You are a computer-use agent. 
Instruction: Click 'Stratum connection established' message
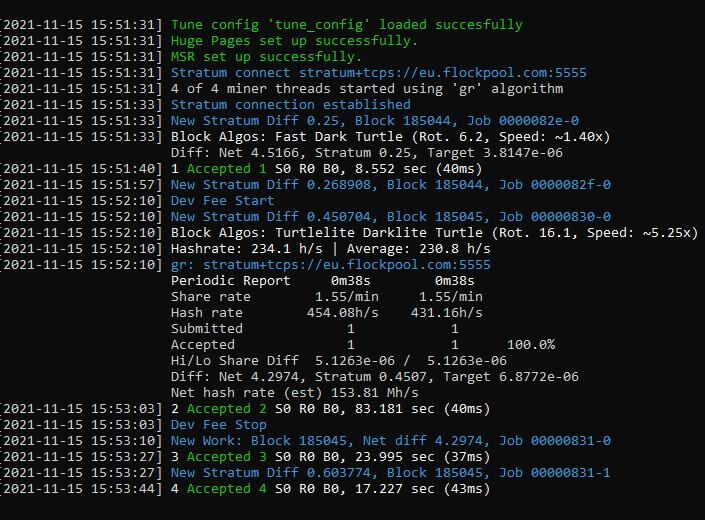point(290,105)
